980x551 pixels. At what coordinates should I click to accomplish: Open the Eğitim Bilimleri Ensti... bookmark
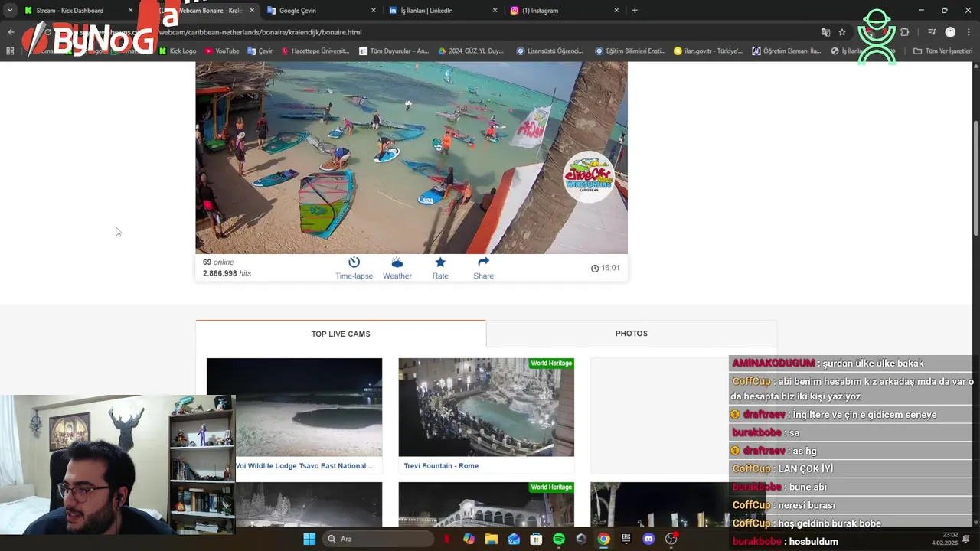tap(630, 51)
